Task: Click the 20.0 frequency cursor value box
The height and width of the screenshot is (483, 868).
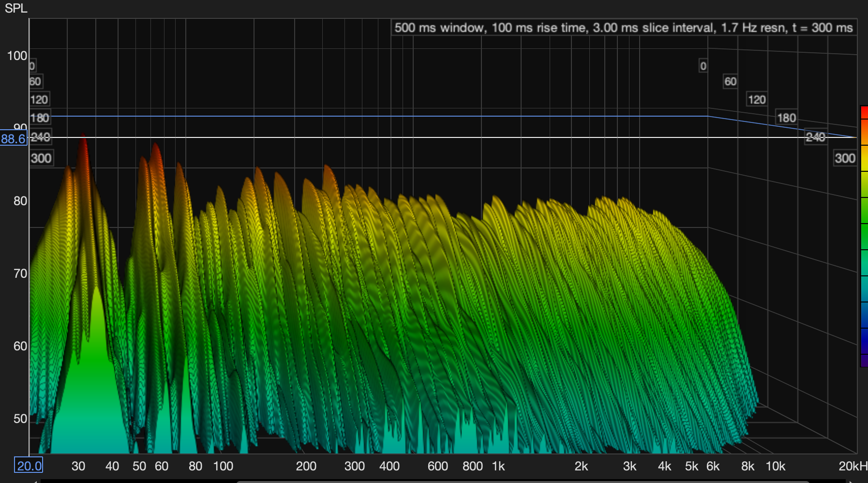Action: 29,466
